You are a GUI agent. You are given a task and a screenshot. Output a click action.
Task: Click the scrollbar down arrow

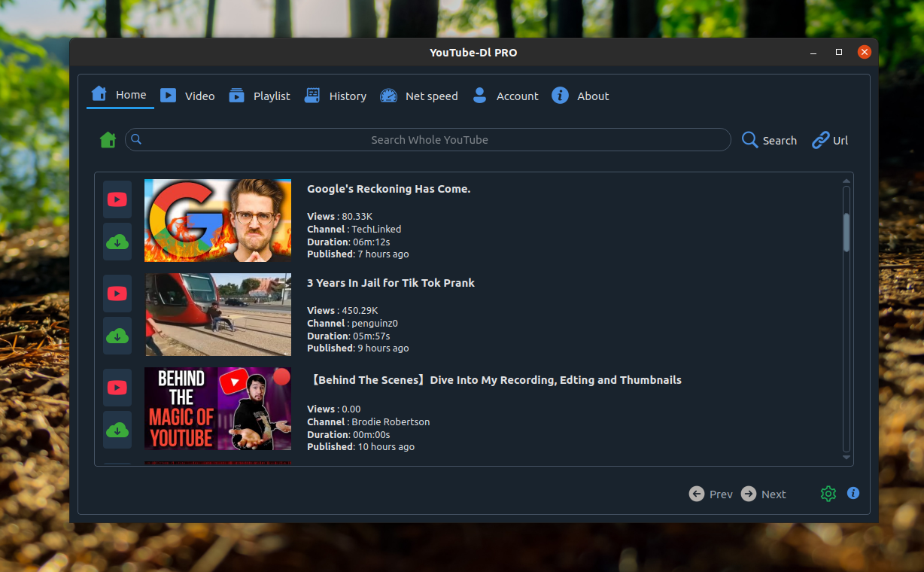(846, 458)
